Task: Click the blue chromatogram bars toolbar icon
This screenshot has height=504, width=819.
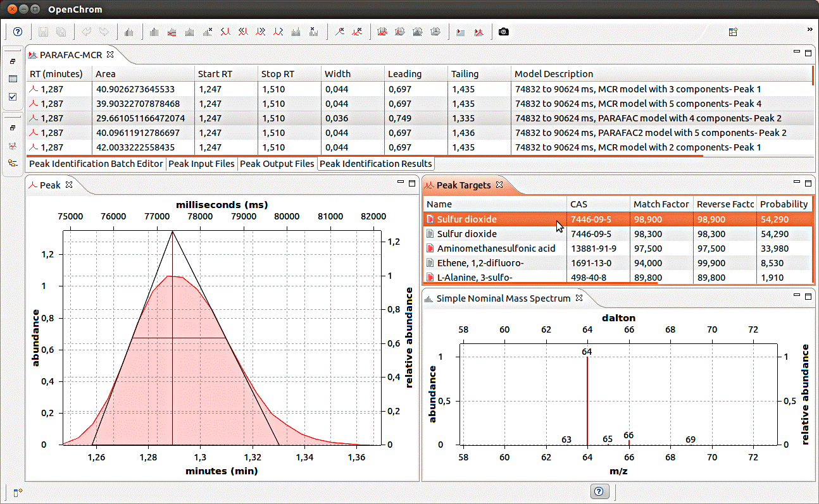Action: pyautogui.click(x=129, y=32)
